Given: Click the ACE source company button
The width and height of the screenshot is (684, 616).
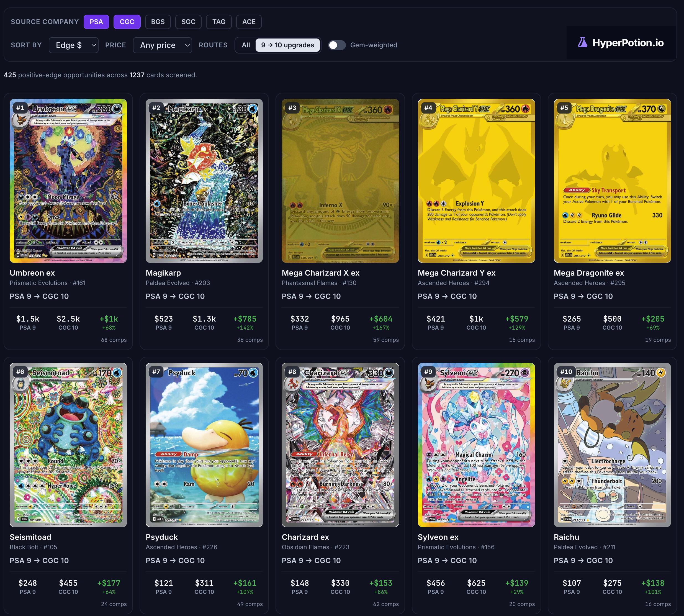Looking at the screenshot, I should (249, 22).
